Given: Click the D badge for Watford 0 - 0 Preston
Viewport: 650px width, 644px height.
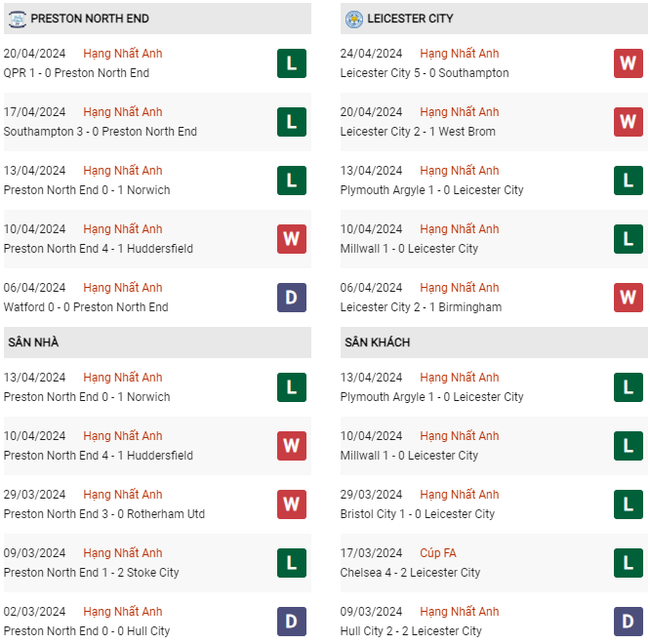Looking at the screenshot, I should [x=291, y=298].
